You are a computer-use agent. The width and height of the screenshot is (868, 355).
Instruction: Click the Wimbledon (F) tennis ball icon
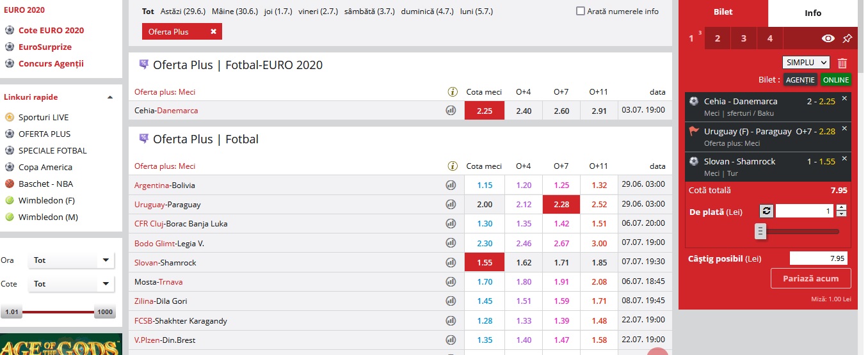(x=9, y=200)
